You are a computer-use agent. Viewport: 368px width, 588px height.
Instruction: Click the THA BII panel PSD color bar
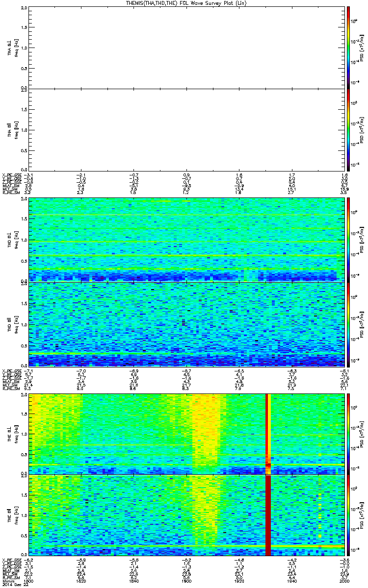(348, 129)
